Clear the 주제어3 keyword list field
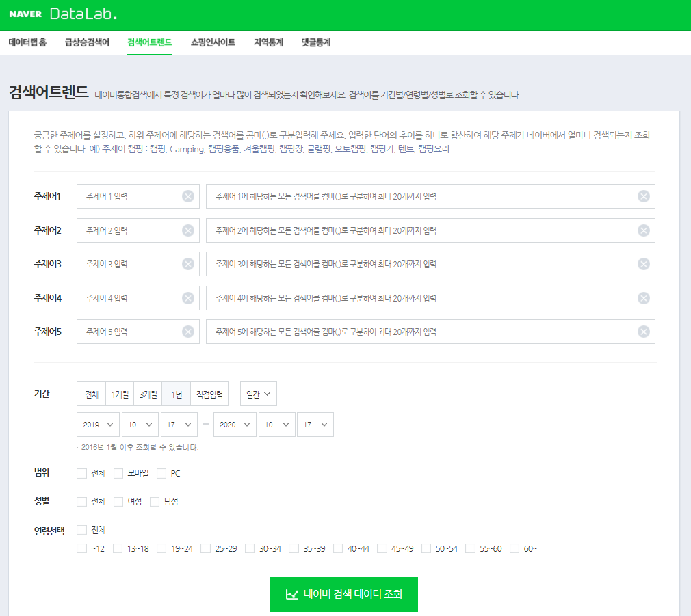Viewport: 691px width, 616px height. point(642,264)
